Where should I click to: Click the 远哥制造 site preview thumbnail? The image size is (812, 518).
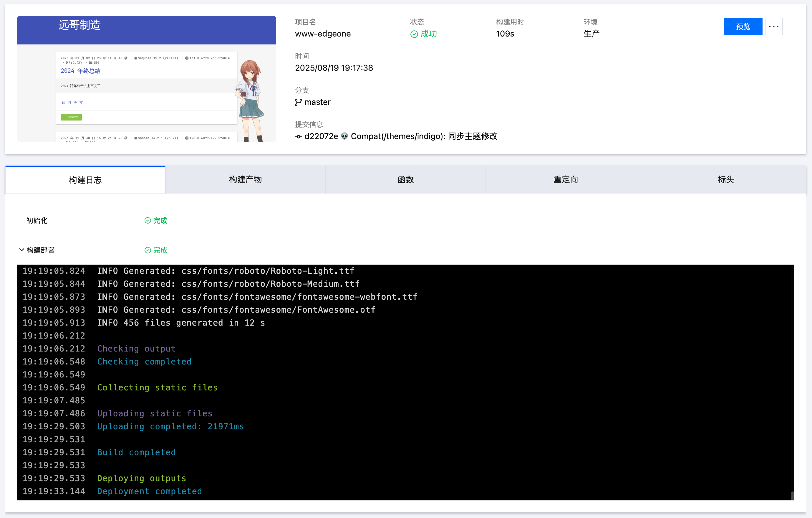pos(146,79)
